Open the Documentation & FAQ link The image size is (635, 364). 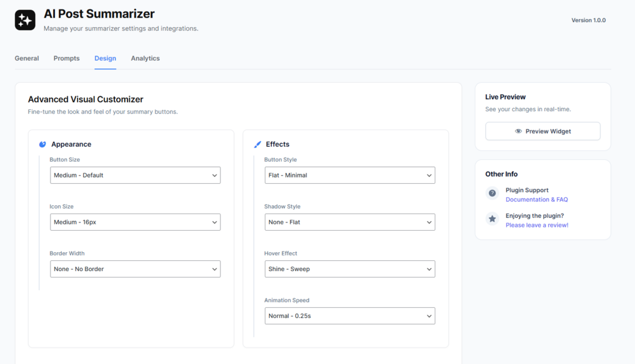pyautogui.click(x=536, y=200)
